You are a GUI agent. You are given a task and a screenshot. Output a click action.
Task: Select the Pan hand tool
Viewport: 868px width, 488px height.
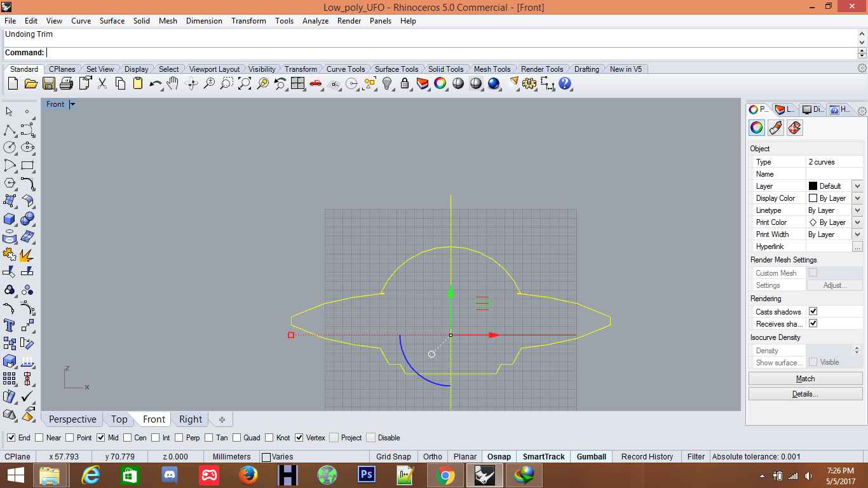coord(173,83)
